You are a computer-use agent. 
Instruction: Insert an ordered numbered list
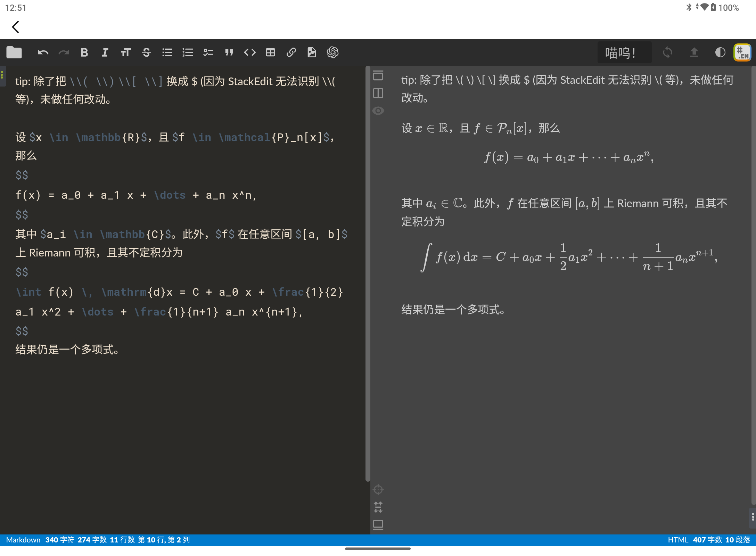pyautogui.click(x=188, y=52)
